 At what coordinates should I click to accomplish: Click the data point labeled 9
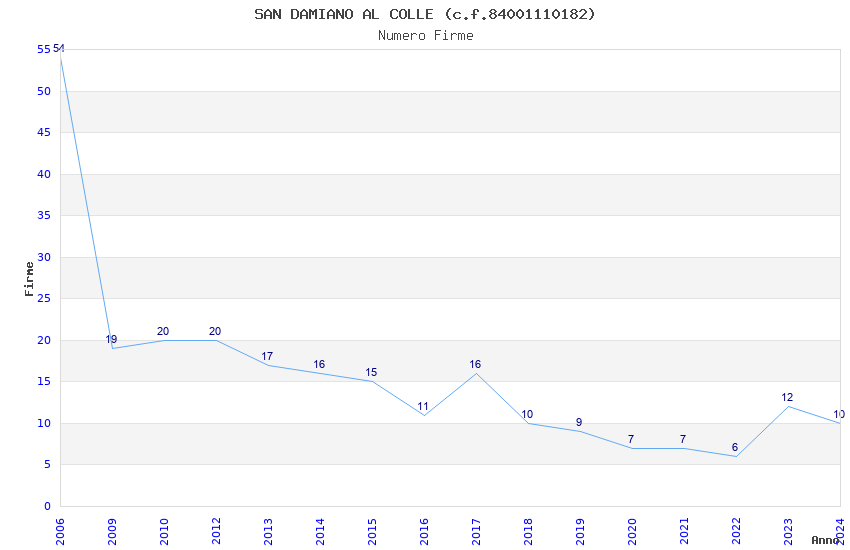(580, 431)
